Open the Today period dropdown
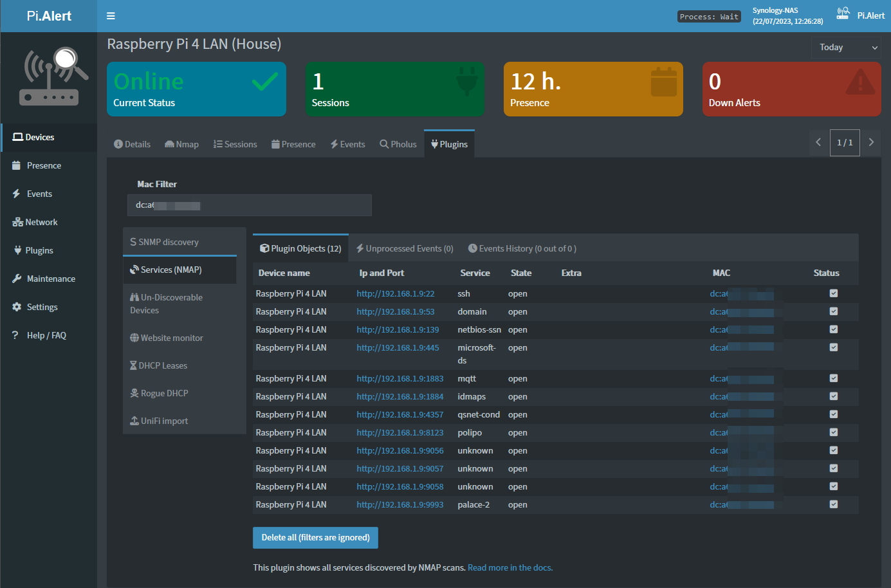Viewport: 891px width, 588px height. point(846,48)
